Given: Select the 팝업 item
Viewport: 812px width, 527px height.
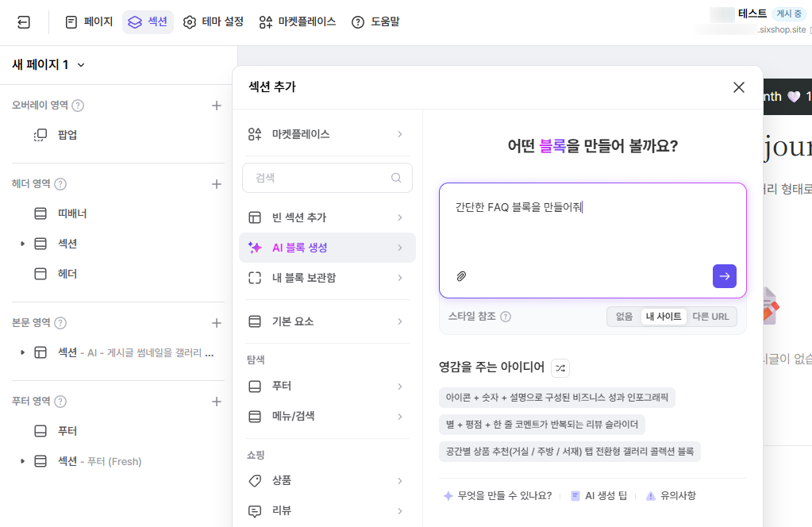Looking at the screenshot, I should coord(67,135).
